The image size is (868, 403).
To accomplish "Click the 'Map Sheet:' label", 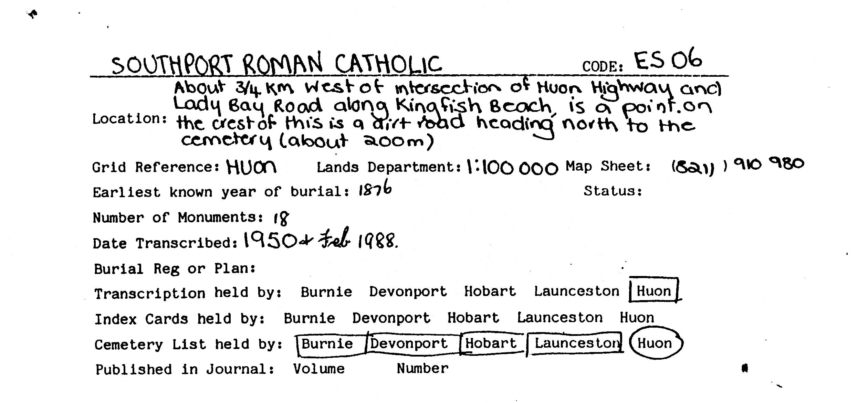I will tap(608, 166).
